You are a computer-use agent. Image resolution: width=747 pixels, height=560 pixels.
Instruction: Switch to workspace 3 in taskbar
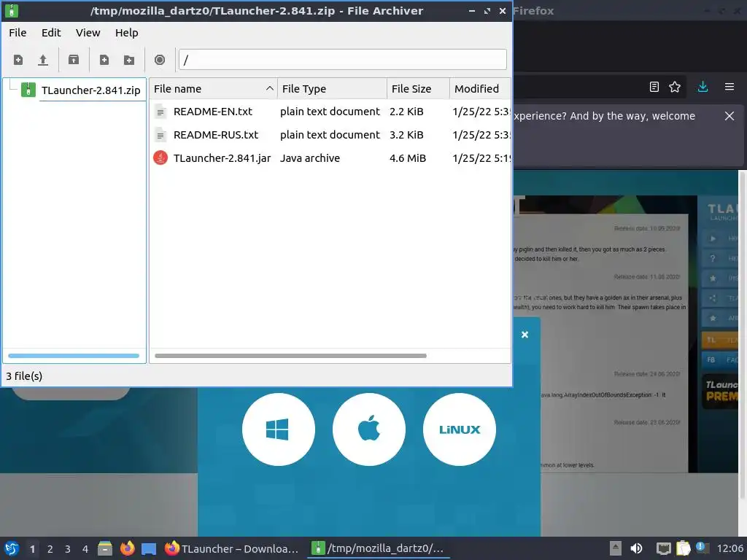(x=68, y=549)
